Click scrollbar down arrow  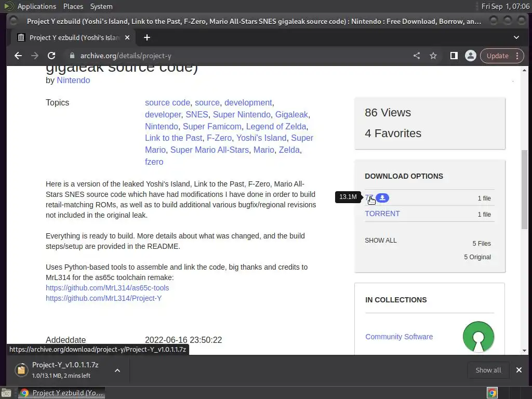pyautogui.click(x=524, y=351)
